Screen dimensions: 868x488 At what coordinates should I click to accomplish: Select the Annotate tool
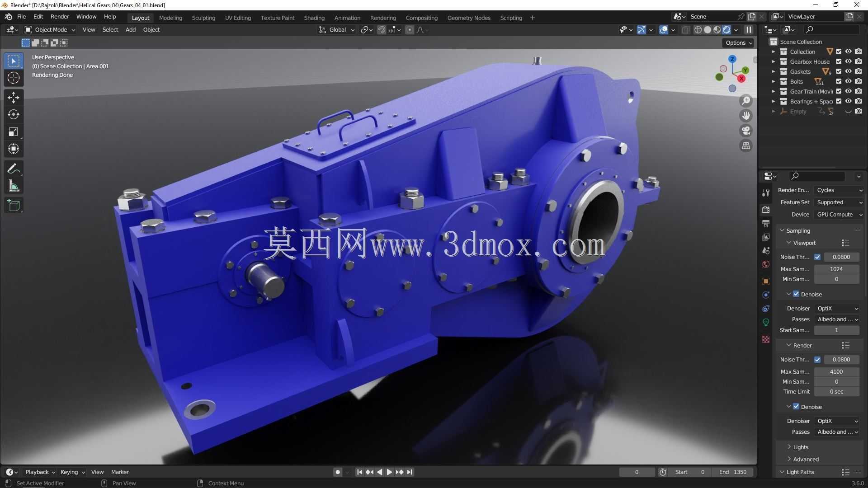pyautogui.click(x=14, y=169)
